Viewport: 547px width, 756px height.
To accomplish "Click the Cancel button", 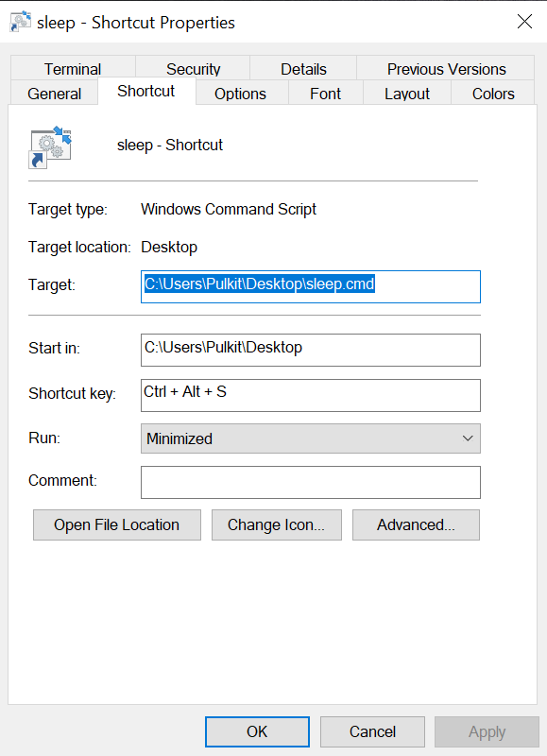I will pos(372,731).
